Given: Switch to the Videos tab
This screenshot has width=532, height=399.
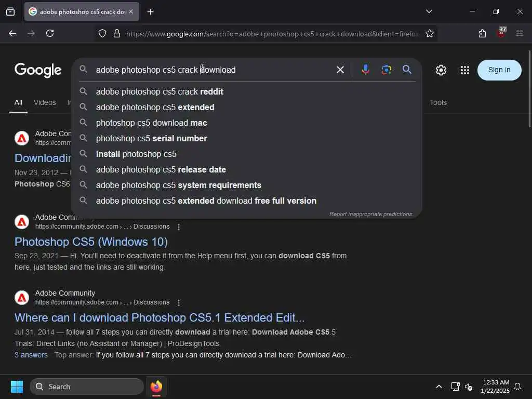Looking at the screenshot, I should tap(45, 102).
